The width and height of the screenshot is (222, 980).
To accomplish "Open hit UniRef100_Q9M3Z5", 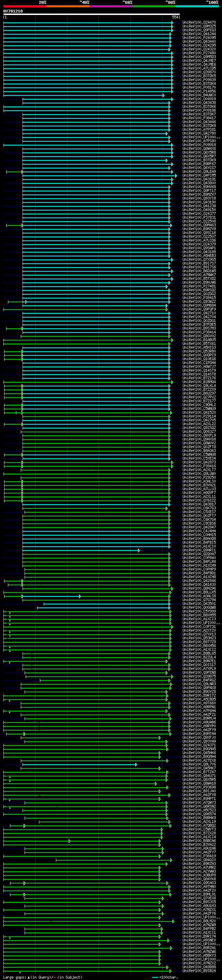I will tap(199, 26).
